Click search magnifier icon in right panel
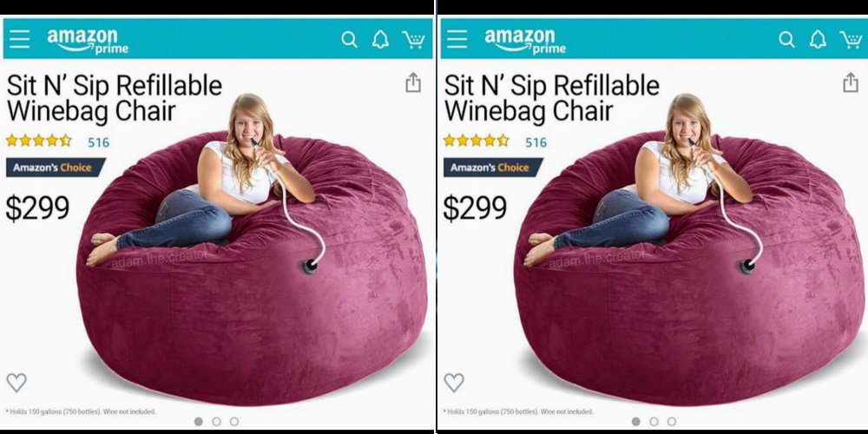Viewport: 868px width, 434px height. click(x=786, y=40)
